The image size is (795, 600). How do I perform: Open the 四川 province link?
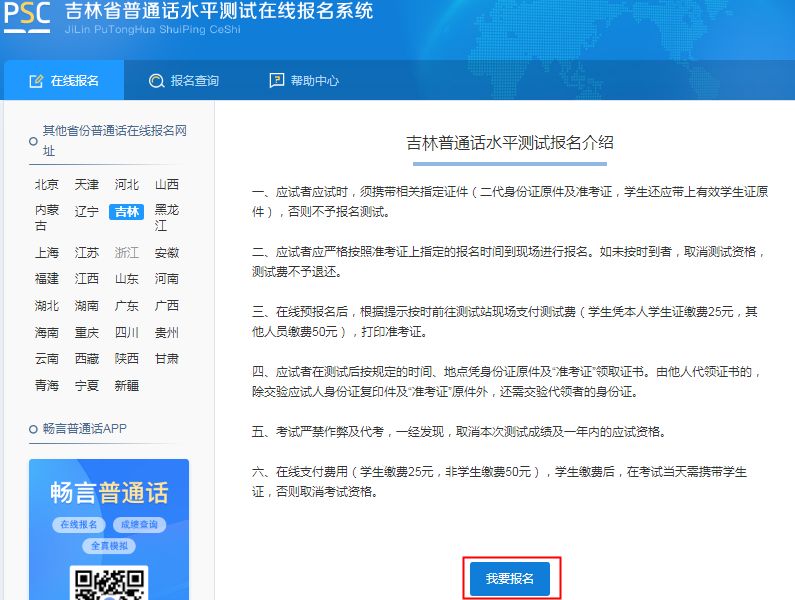(x=127, y=332)
